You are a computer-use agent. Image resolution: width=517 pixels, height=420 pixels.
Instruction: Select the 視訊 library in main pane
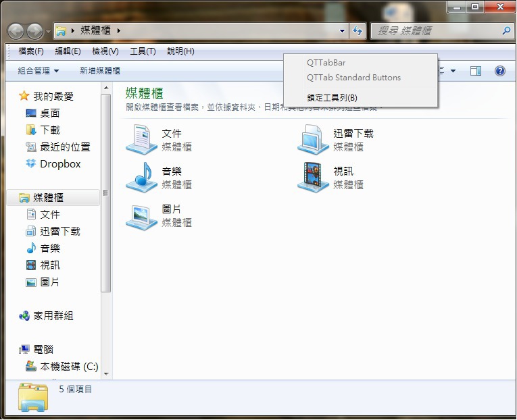pyautogui.click(x=330, y=178)
